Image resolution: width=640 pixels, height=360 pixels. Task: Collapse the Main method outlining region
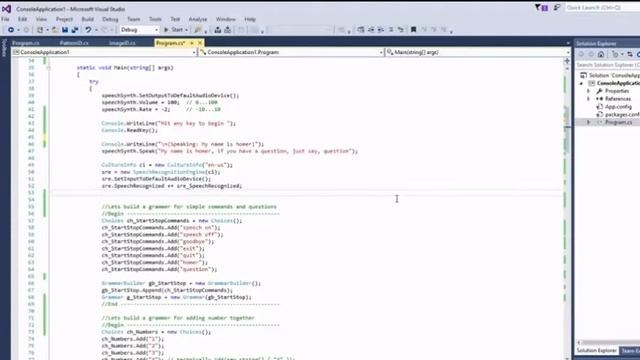[x=49, y=68]
